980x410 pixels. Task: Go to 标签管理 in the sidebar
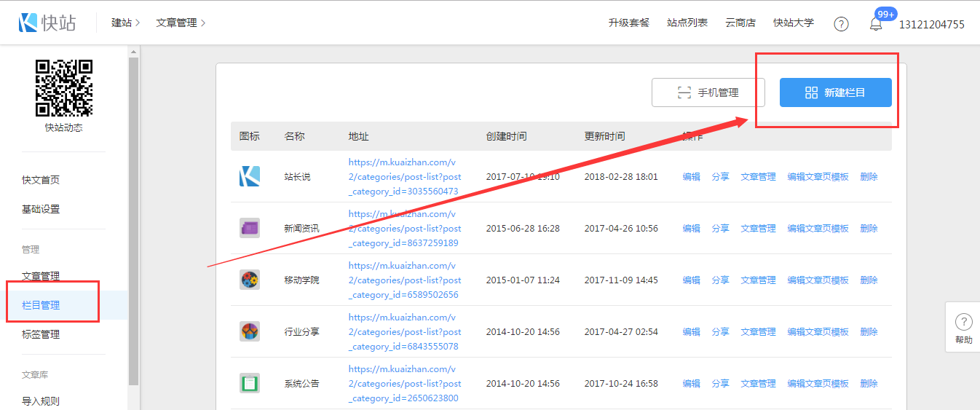click(x=41, y=334)
